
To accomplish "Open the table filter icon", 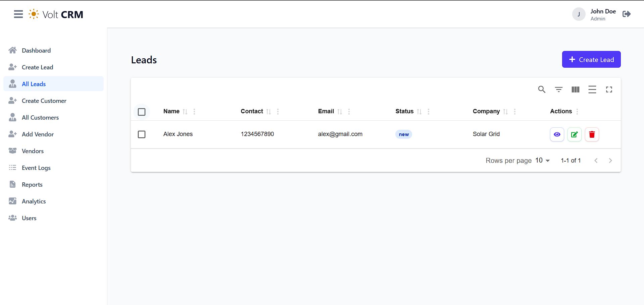I will tap(558, 89).
